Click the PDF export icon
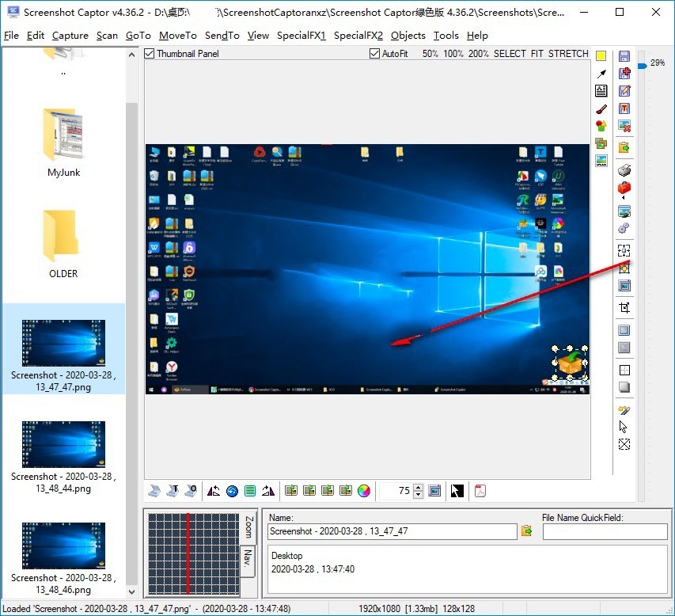 [480, 491]
